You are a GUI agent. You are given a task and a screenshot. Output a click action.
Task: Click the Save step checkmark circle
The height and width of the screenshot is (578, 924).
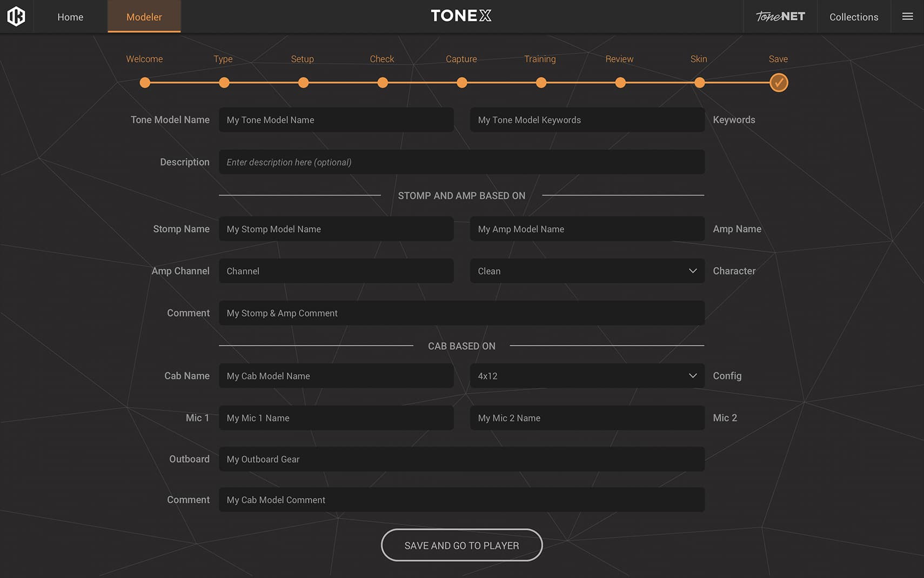778,83
